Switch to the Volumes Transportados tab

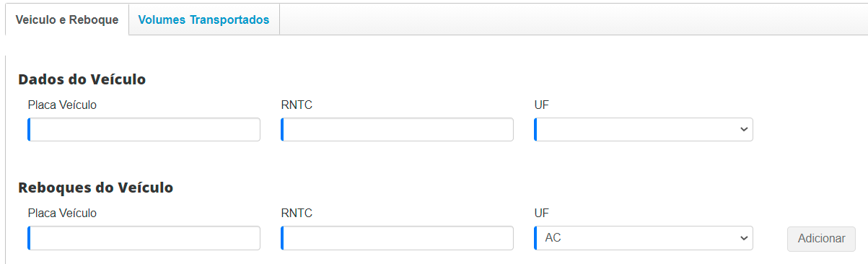point(203,20)
